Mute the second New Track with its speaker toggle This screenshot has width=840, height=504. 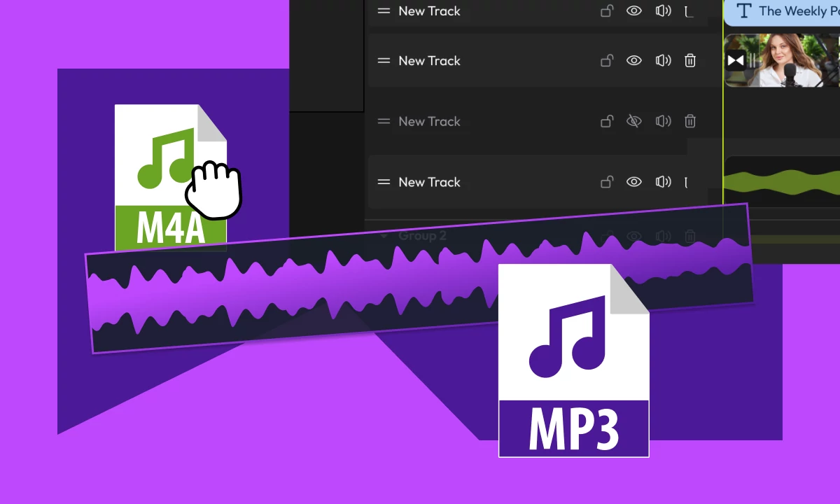pyautogui.click(x=663, y=60)
